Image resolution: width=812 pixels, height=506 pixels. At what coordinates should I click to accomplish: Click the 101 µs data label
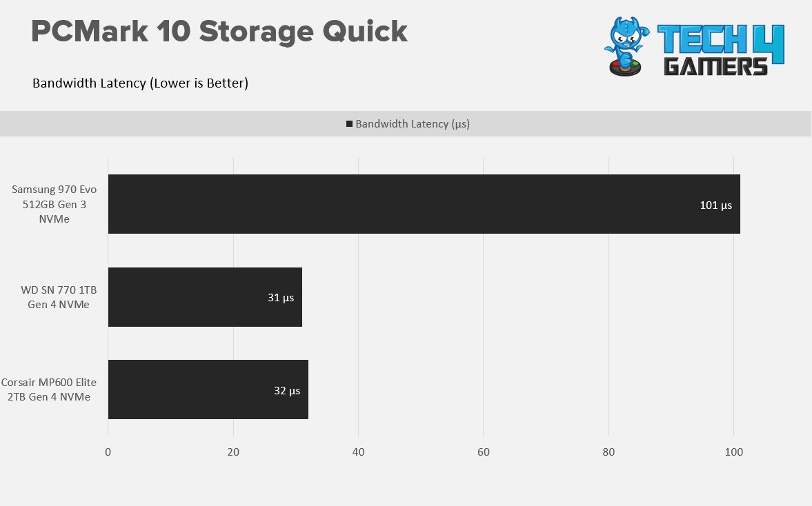point(715,205)
